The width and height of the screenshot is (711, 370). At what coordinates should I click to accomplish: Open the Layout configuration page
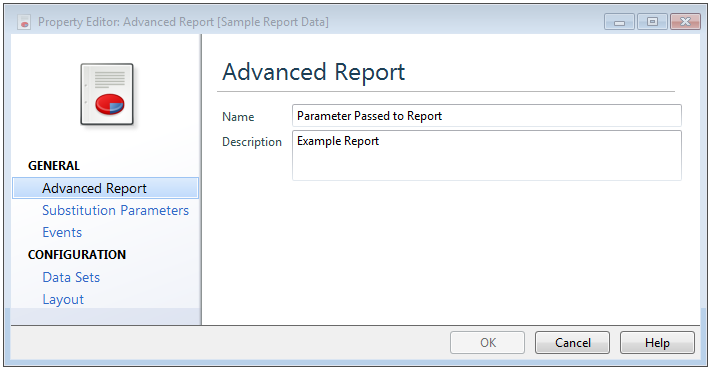click(x=63, y=300)
